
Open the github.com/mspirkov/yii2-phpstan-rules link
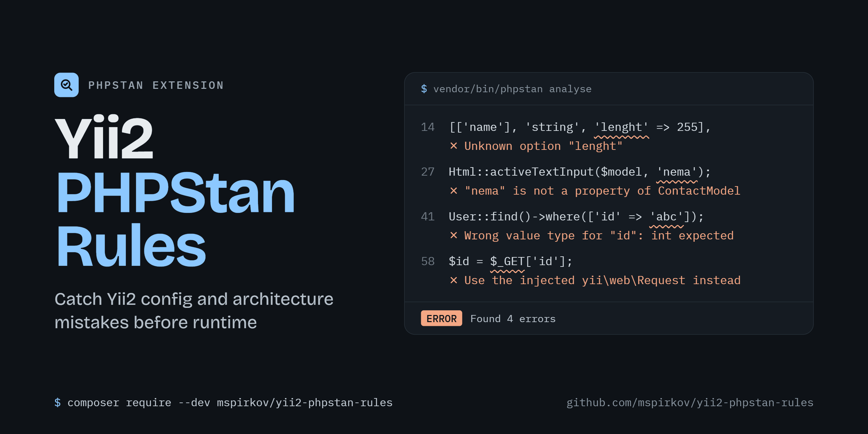690,402
